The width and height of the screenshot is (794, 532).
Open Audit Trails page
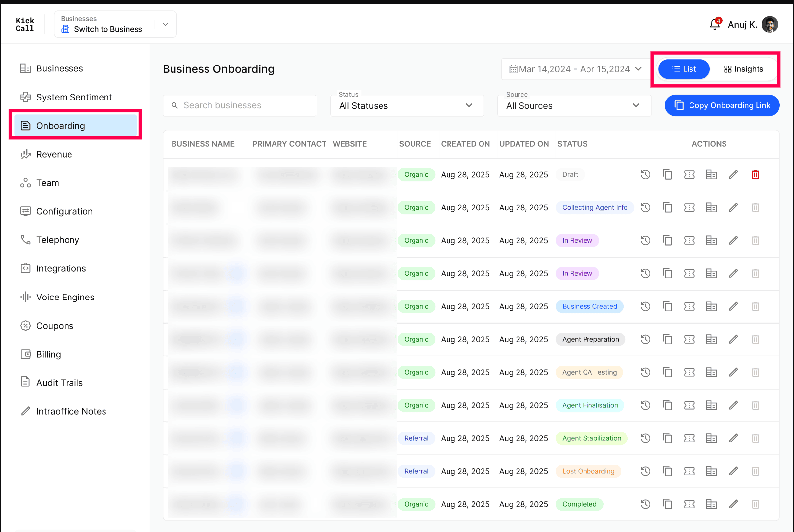click(x=75, y=383)
